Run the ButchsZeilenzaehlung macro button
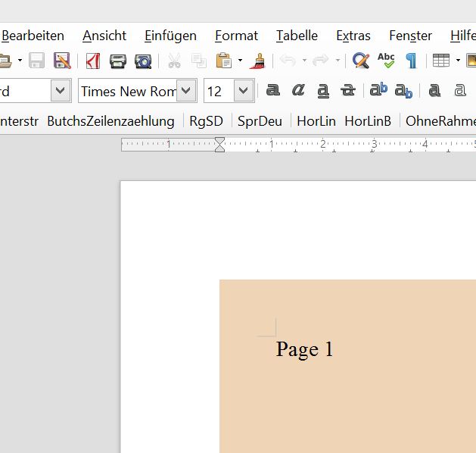Screen dimensions: 476x453 (x=110, y=121)
